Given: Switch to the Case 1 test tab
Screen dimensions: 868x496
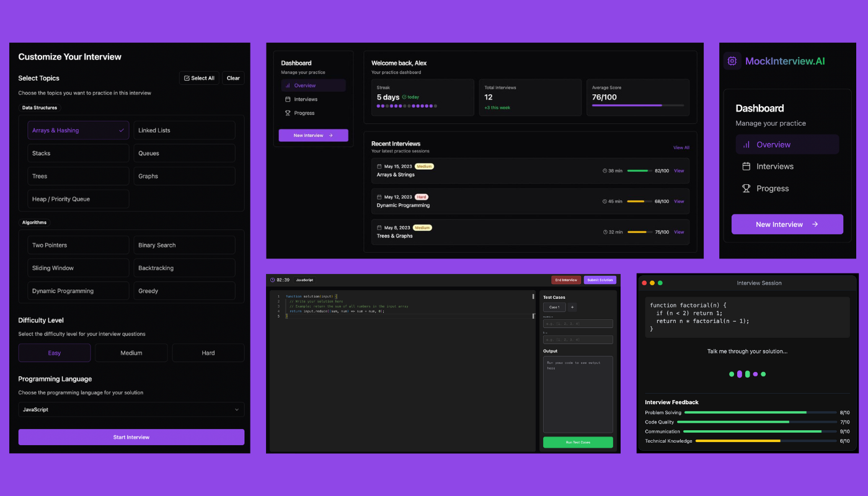Looking at the screenshot, I should coord(554,307).
